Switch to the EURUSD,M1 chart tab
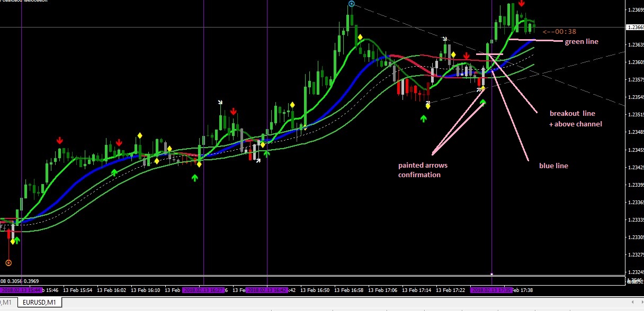Viewport: 644px width, 311px height. coord(40,302)
